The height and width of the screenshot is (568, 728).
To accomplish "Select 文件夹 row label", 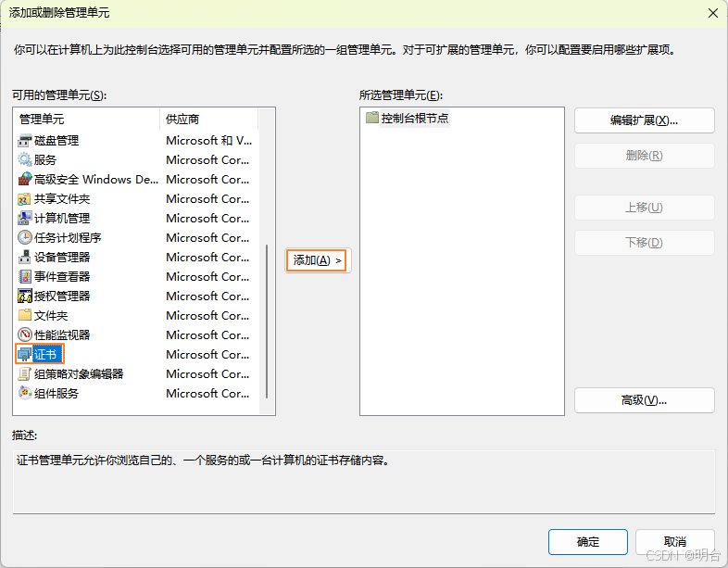I will coord(51,315).
